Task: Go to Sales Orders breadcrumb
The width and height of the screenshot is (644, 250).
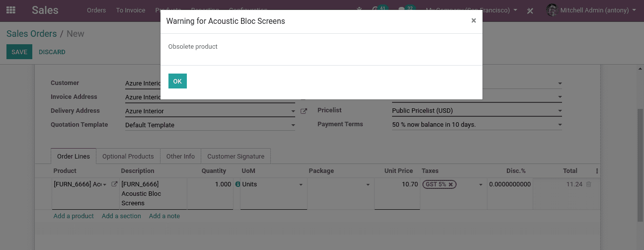Action: [32, 34]
